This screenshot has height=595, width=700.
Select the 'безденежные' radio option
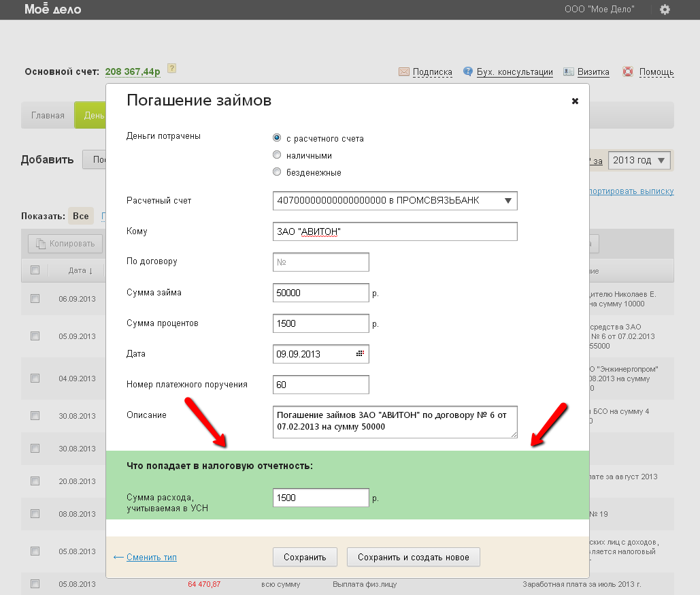tap(277, 172)
